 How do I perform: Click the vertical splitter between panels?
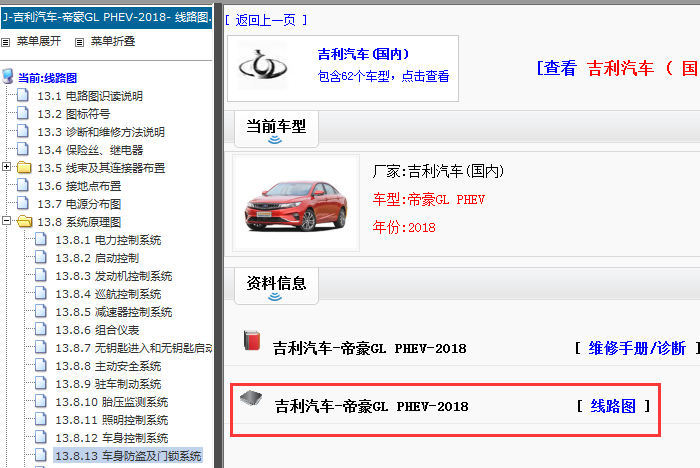click(218, 236)
